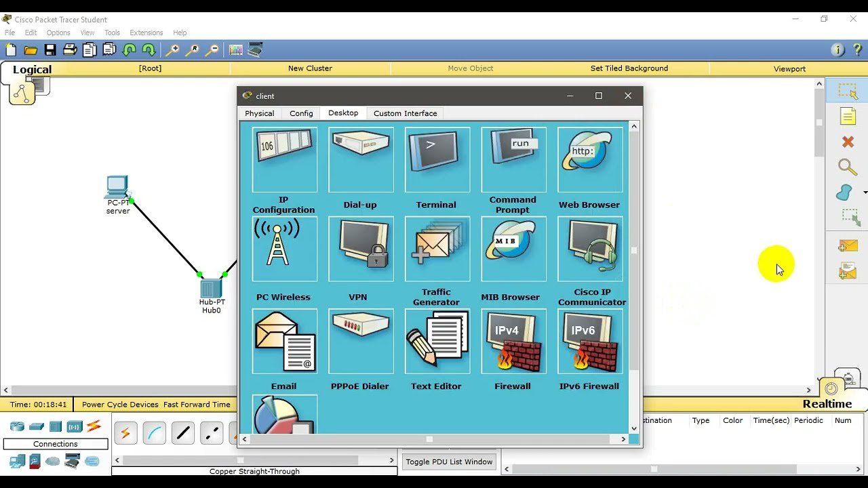Select the Inspect magnifier tool

click(848, 167)
